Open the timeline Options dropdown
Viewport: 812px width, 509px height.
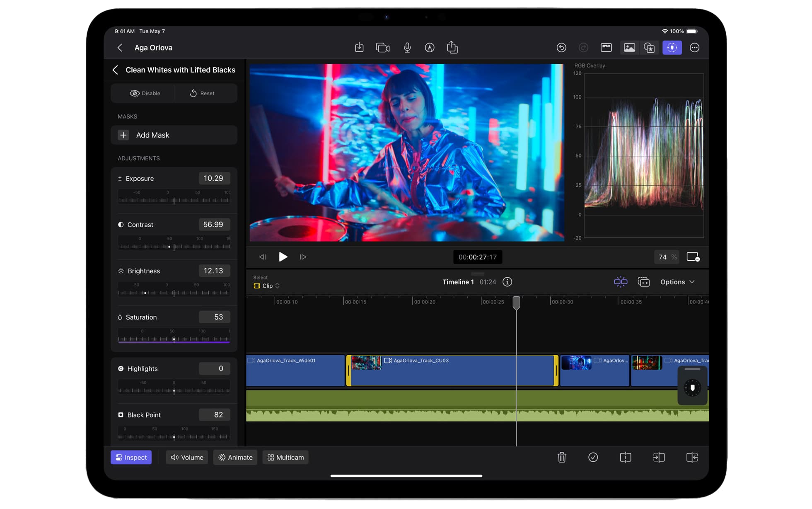coord(677,282)
